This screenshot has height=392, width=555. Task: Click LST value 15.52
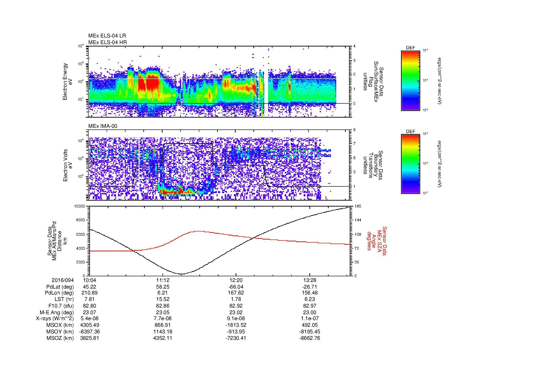[163, 300]
